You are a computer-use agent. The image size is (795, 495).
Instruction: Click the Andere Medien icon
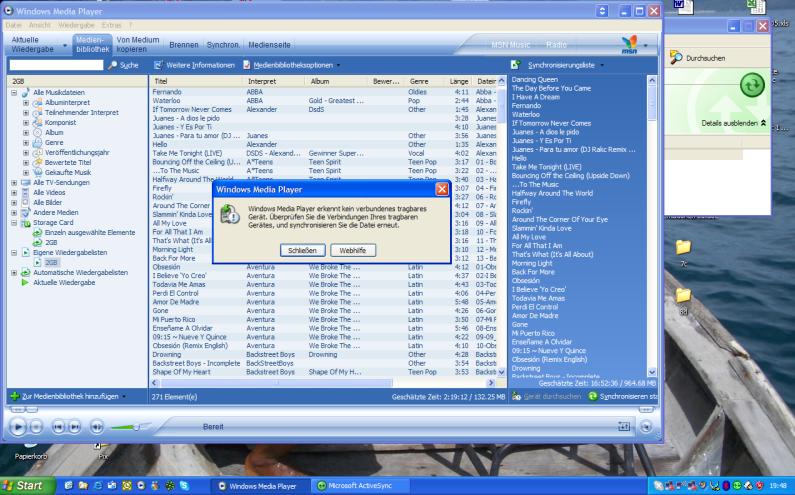(x=25, y=213)
